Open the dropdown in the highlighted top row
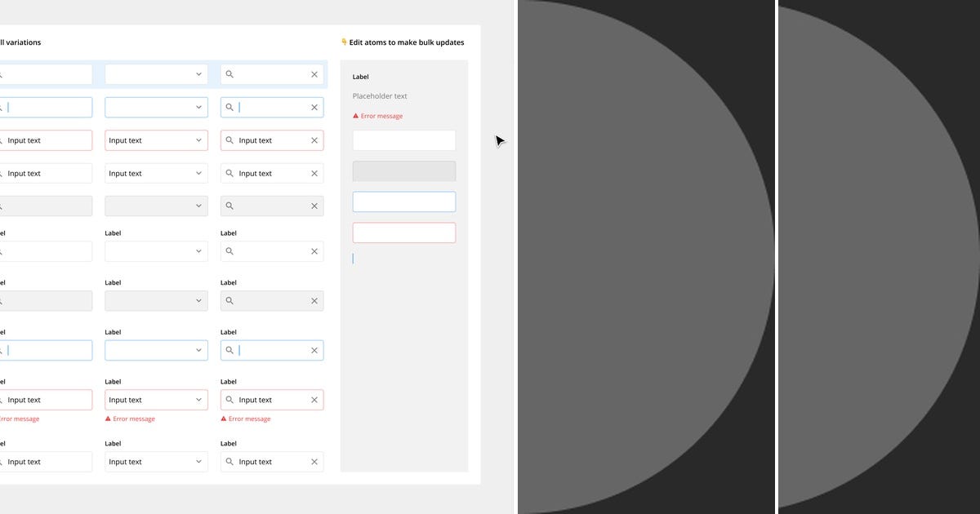 (156, 74)
